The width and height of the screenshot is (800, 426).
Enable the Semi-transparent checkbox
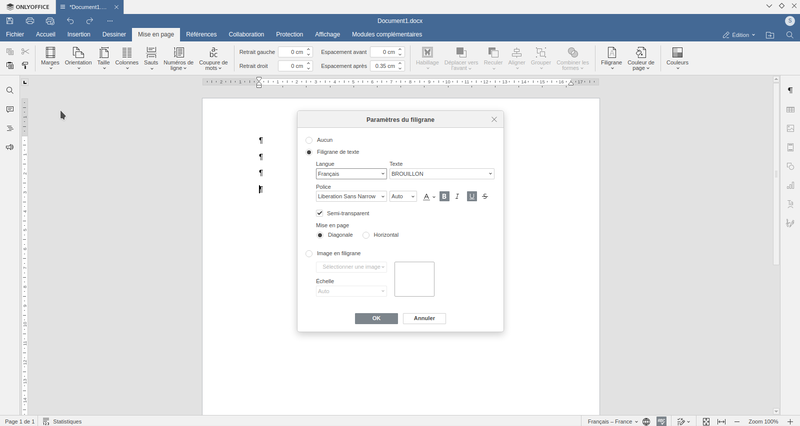pyautogui.click(x=320, y=213)
